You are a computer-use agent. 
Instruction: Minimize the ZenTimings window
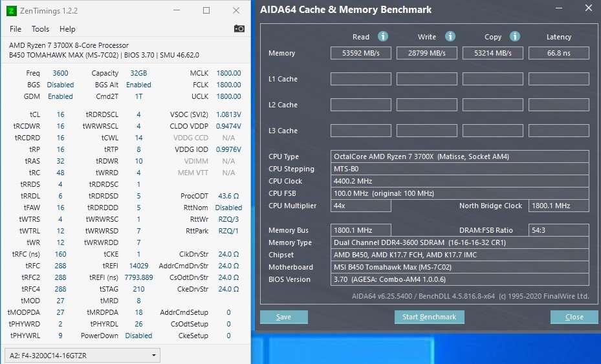[177, 11]
